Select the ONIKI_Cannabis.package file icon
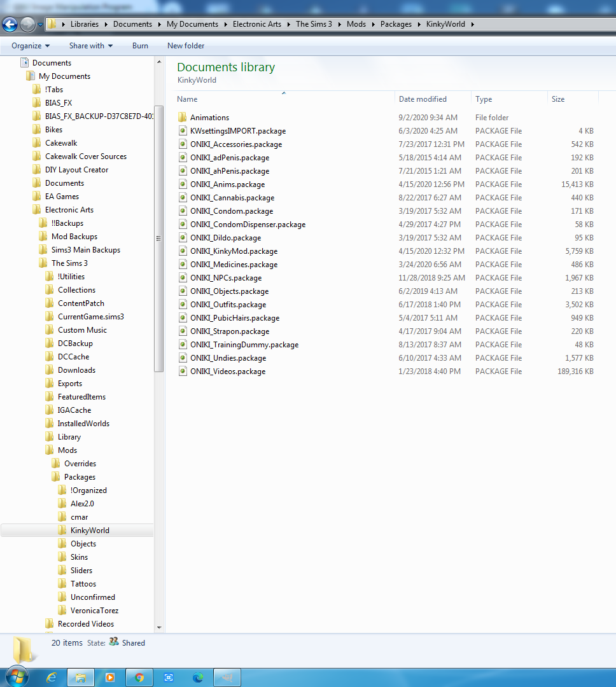616x687 pixels. click(x=183, y=198)
